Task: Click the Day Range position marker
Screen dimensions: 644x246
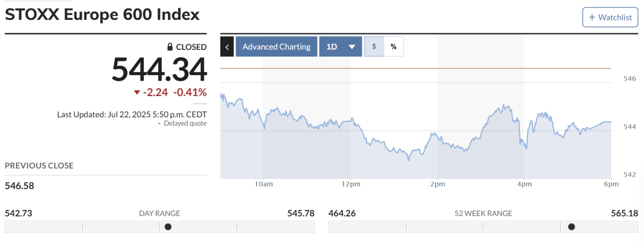Action: coord(168,227)
